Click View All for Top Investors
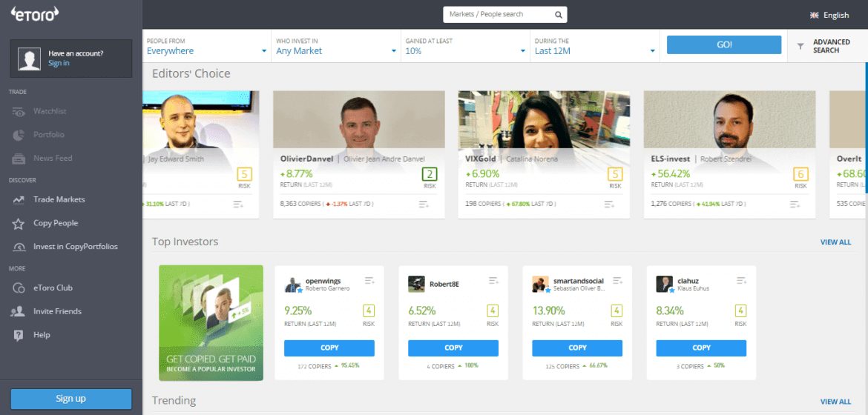The width and height of the screenshot is (868, 415). pyautogui.click(x=835, y=242)
